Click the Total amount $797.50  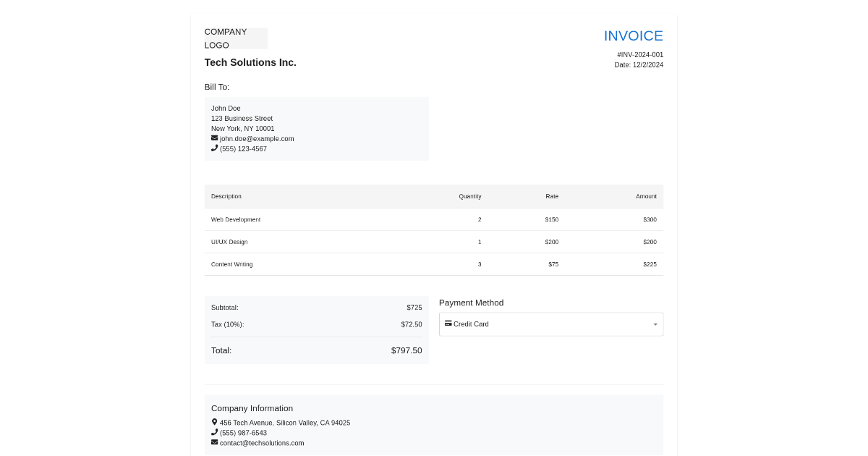coord(407,350)
